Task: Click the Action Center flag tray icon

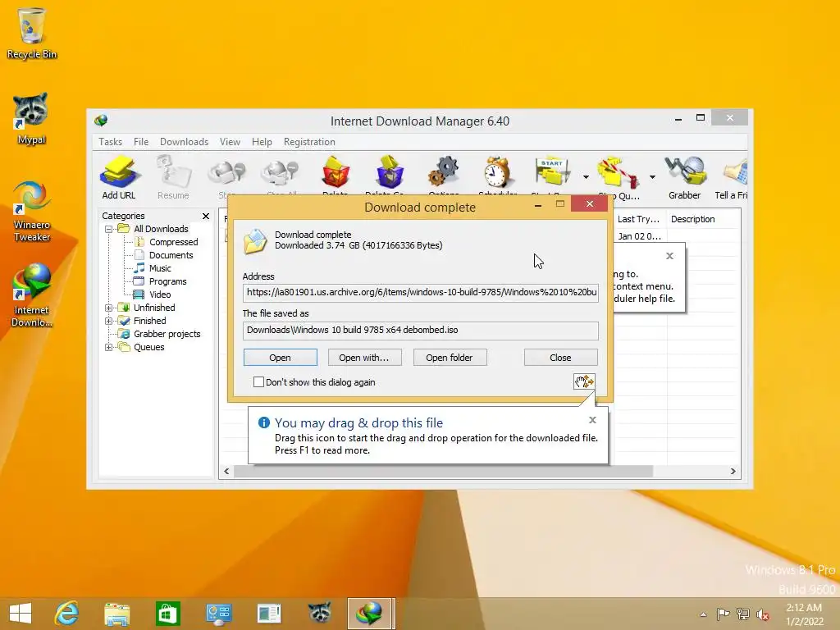Action: pyautogui.click(x=723, y=614)
